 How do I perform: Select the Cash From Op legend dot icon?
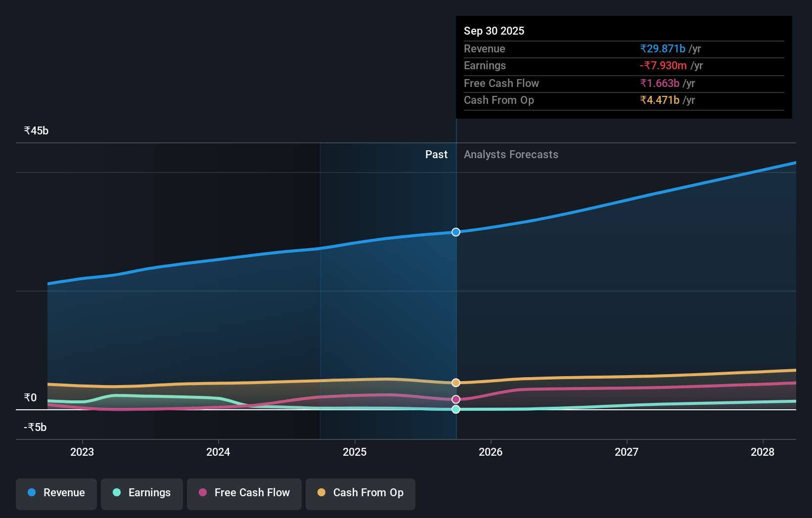(x=321, y=493)
